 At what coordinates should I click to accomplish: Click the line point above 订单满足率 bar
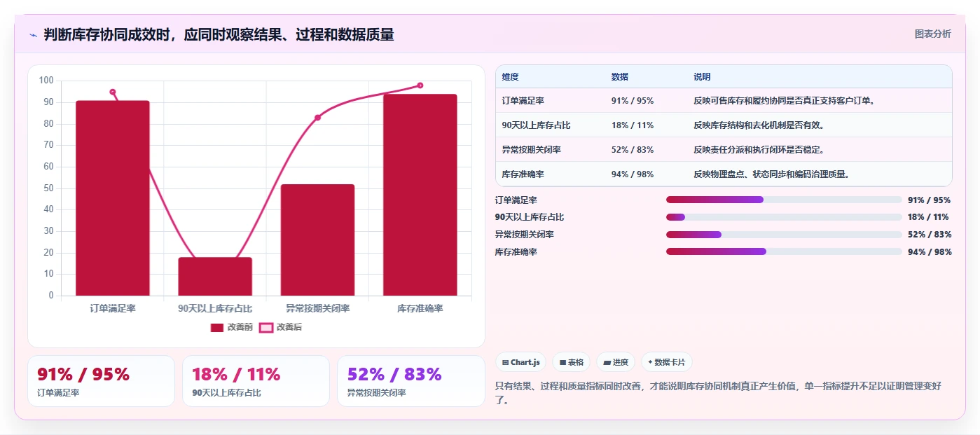(x=113, y=92)
